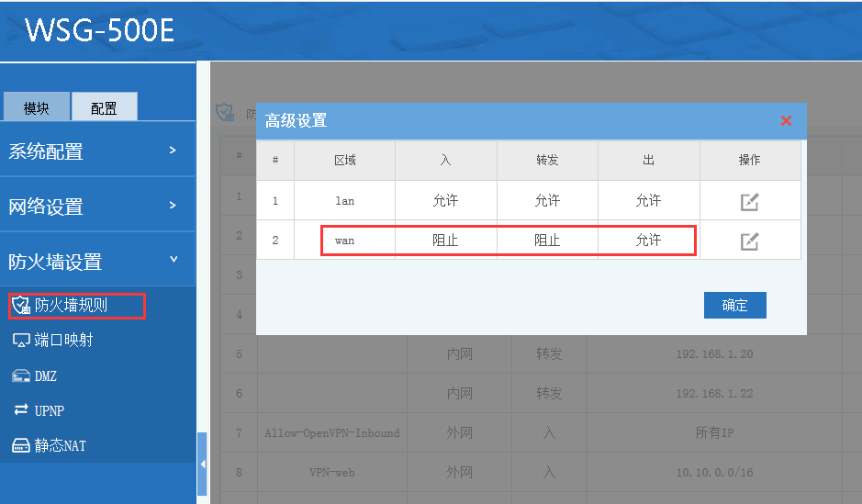Click row number 2 link in dialog
The image size is (862, 504).
[x=274, y=241]
